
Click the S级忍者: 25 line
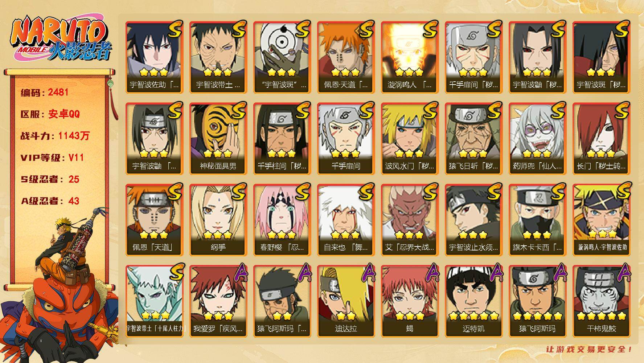50,179
